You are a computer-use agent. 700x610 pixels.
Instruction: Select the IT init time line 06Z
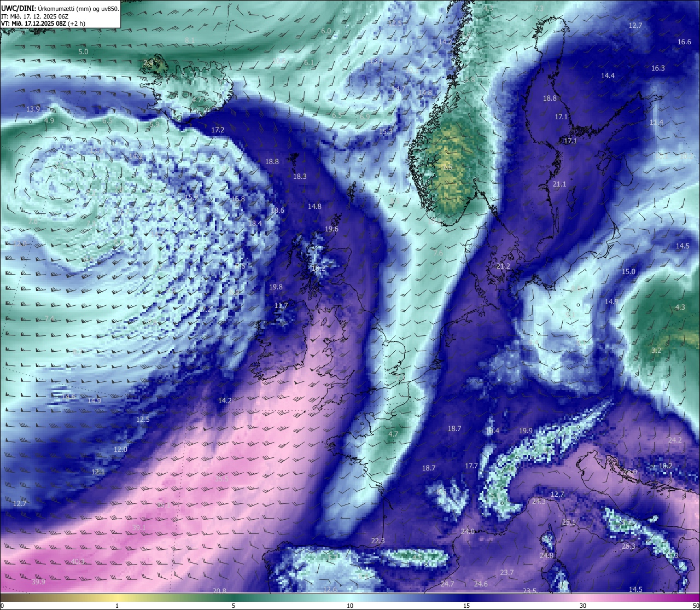(35, 16)
